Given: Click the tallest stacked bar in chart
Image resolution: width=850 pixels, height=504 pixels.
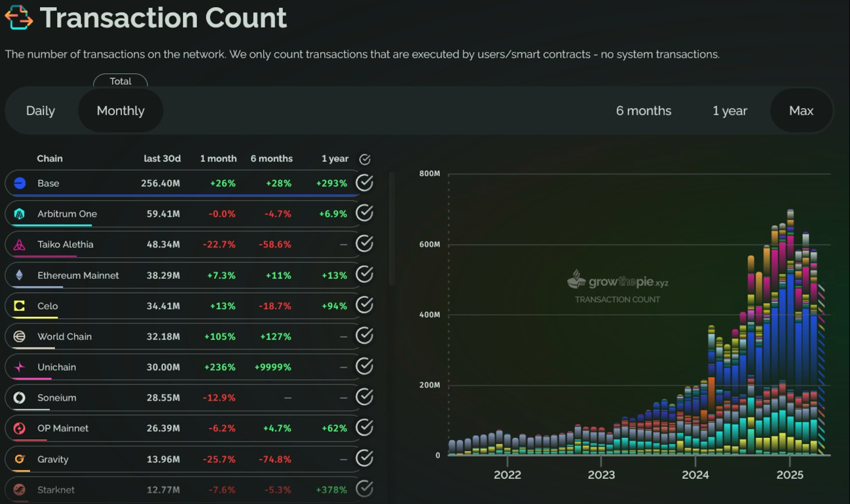Looking at the screenshot, I should [790, 332].
